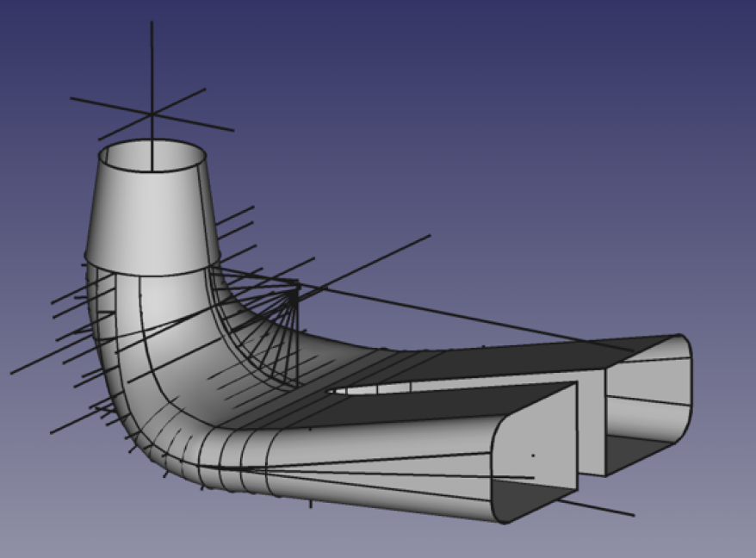Click the crossed axis lines intersection above the inlet
The width and height of the screenshot is (756, 558).
(x=152, y=114)
